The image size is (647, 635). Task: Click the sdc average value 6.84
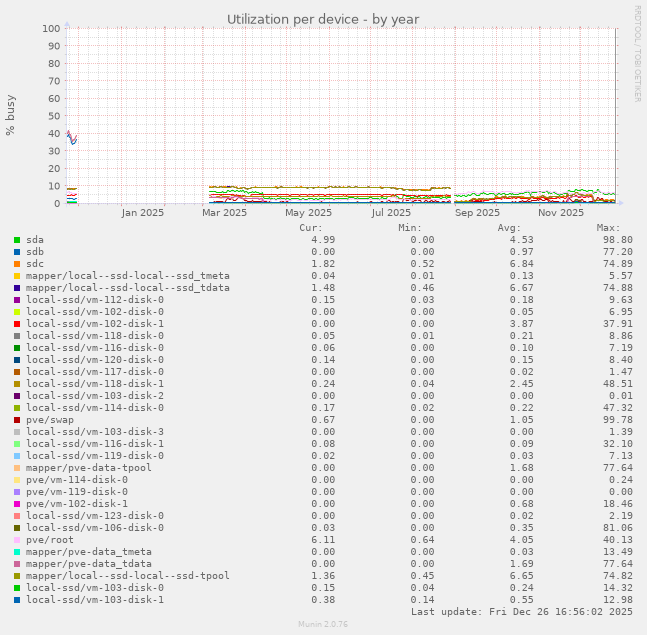(522, 264)
